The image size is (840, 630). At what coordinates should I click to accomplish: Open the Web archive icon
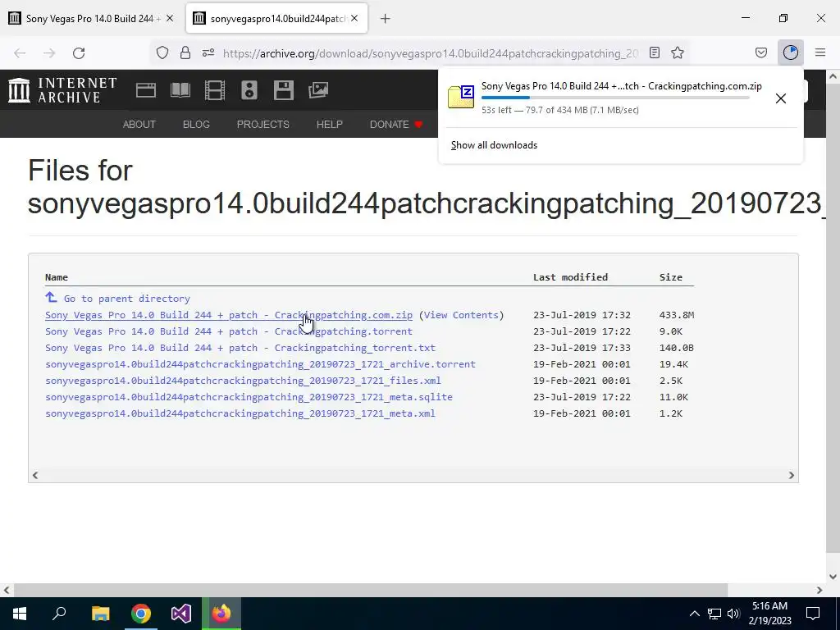[146, 90]
